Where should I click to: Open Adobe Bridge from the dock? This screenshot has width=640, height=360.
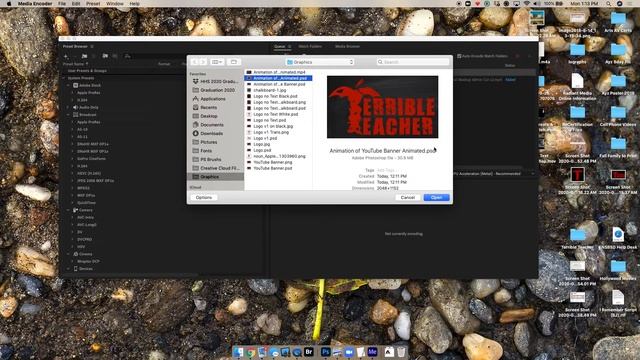pos(309,351)
